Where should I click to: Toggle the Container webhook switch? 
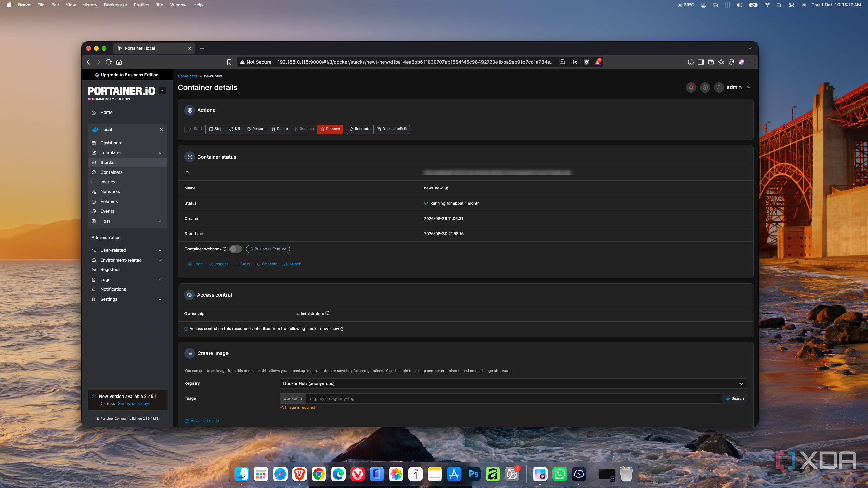coord(236,249)
